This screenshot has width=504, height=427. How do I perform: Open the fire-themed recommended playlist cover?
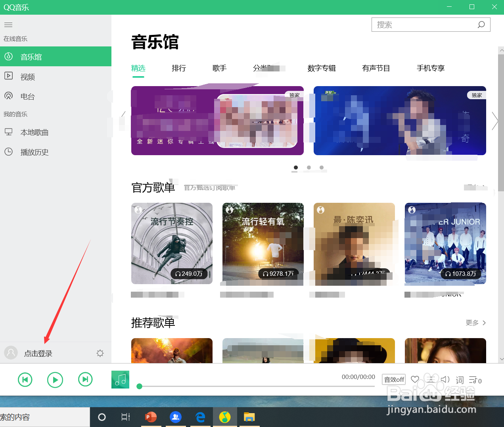pyautogui.click(x=172, y=350)
